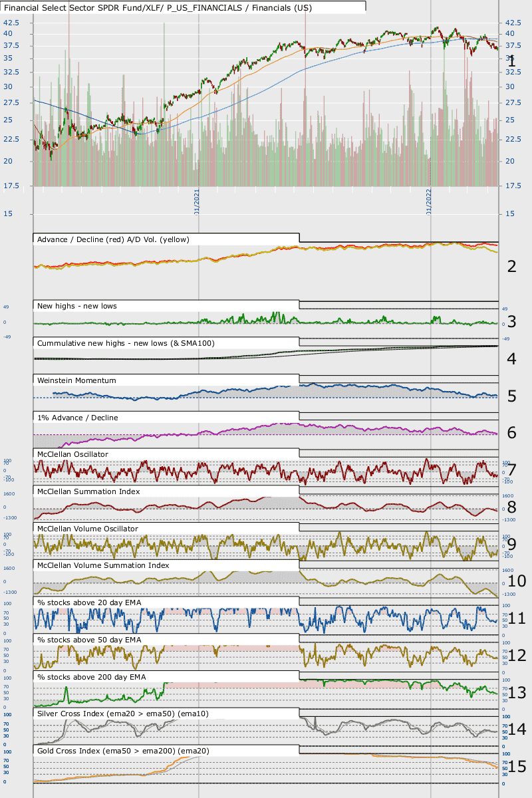Select the '% stocks above 200 day EMA' label
Screen dimensions: 532x798
click(92, 677)
